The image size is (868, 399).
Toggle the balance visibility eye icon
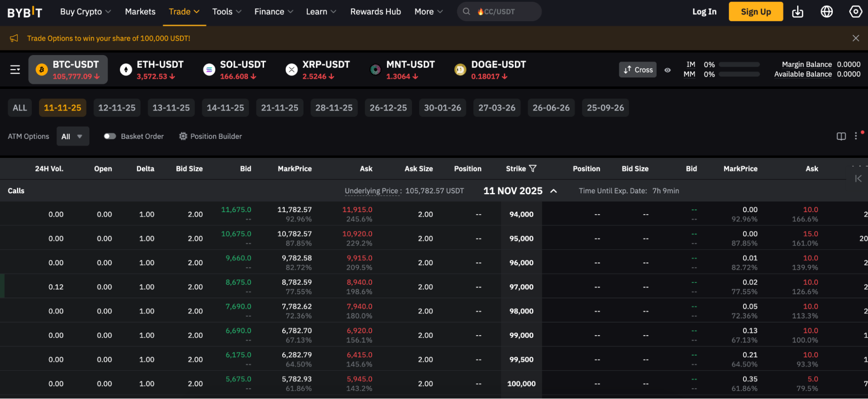667,69
